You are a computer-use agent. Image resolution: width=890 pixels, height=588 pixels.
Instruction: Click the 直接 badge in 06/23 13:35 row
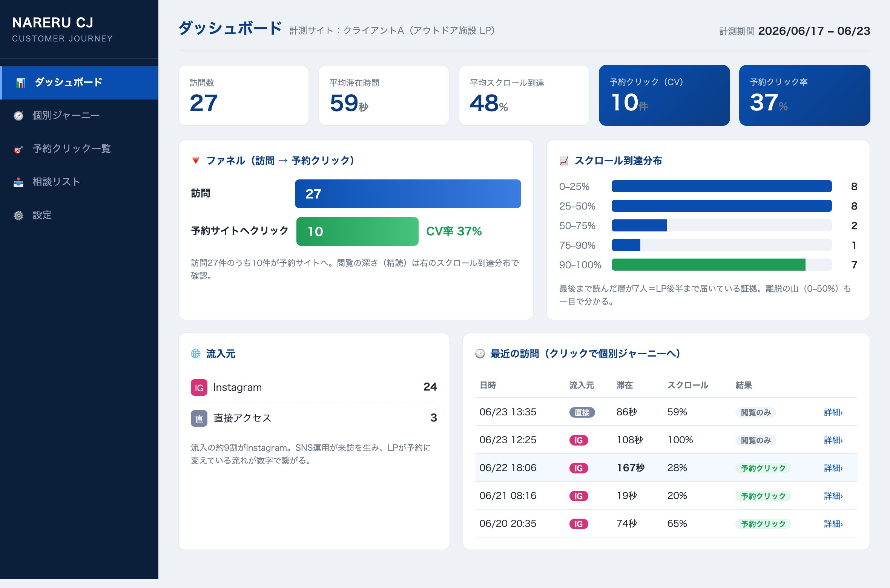[x=582, y=412]
